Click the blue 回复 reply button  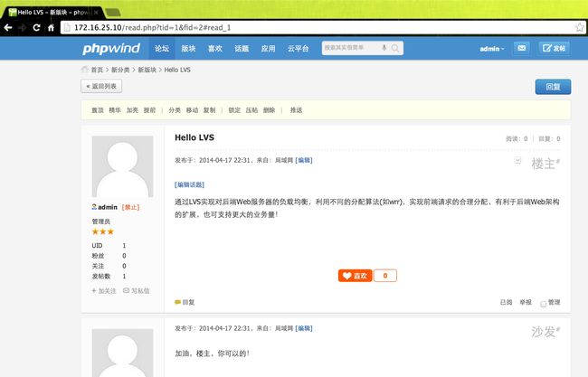coord(553,87)
